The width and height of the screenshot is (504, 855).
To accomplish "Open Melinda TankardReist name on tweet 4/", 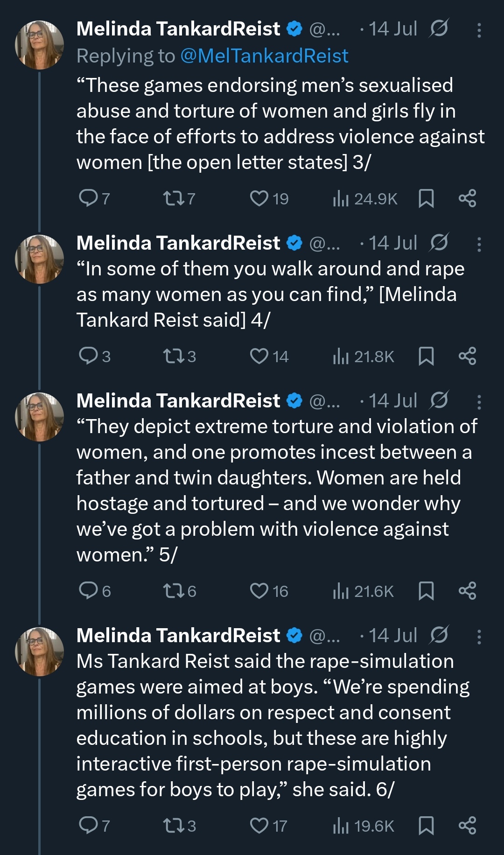I will point(178,243).
